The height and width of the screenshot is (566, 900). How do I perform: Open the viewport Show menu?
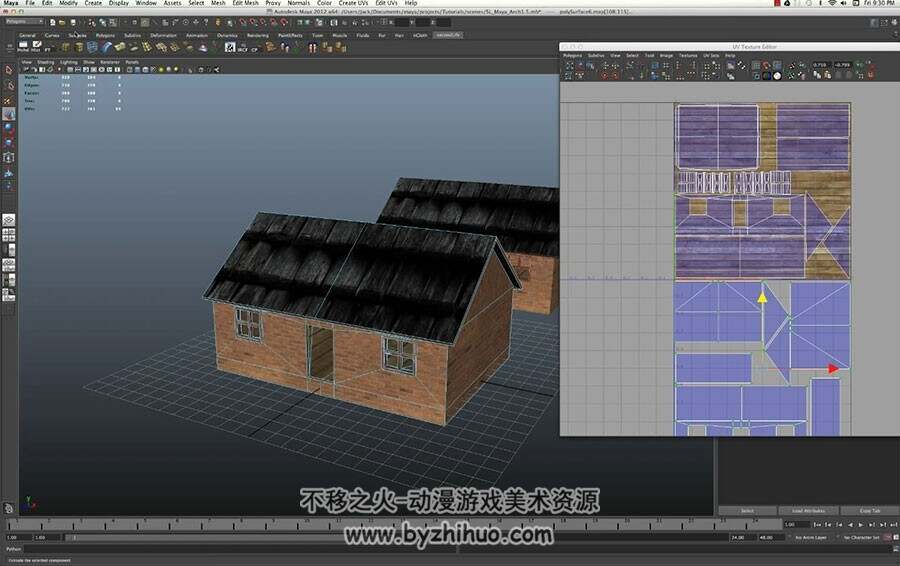pos(88,62)
